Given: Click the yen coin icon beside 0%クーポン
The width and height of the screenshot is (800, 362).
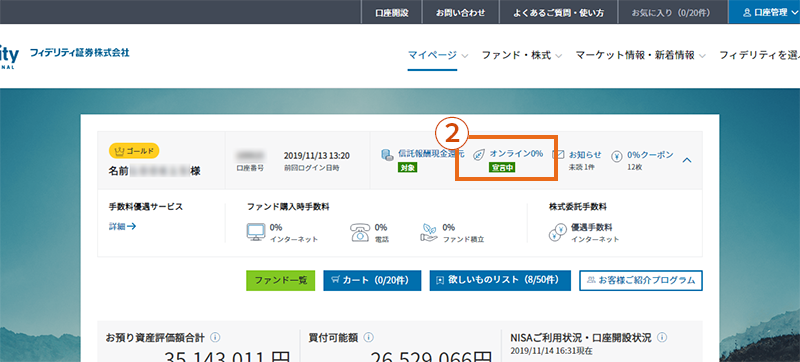Looking at the screenshot, I should [617, 156].
